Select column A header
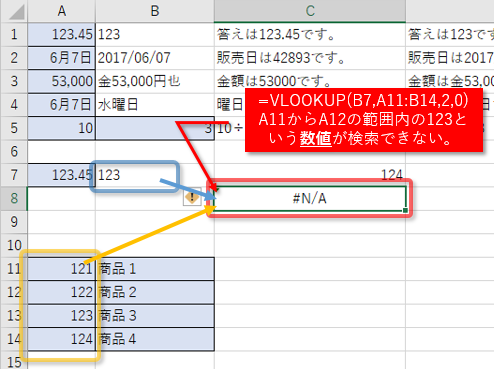 click(61, 11)
